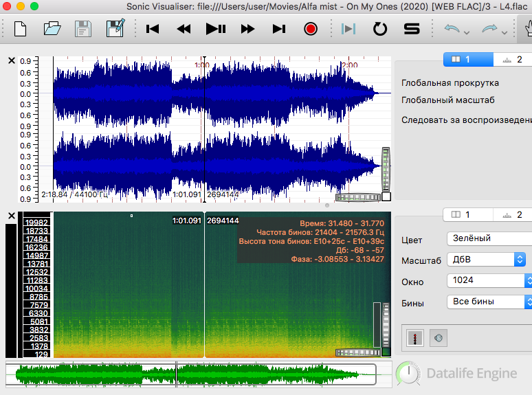This screenshot has height=395, width=532.
Task: Start recording with the red Record button
Action: click(311, 29)
